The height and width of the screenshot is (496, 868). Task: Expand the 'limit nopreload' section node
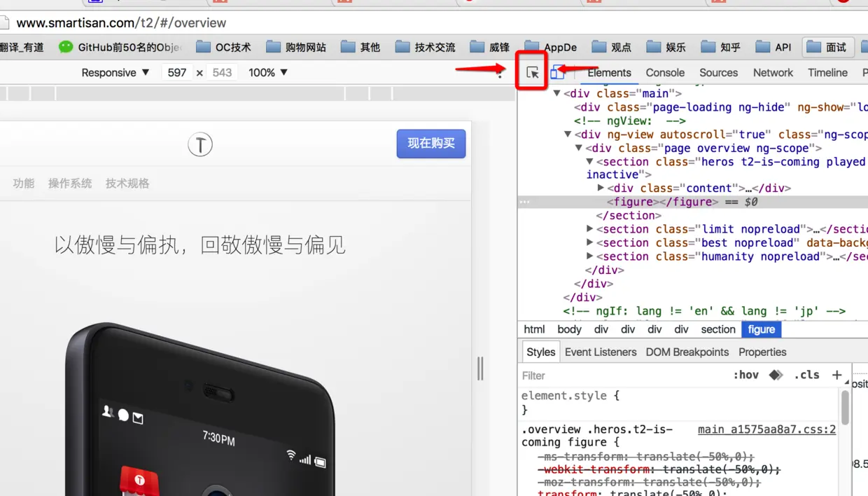(589, 229)
